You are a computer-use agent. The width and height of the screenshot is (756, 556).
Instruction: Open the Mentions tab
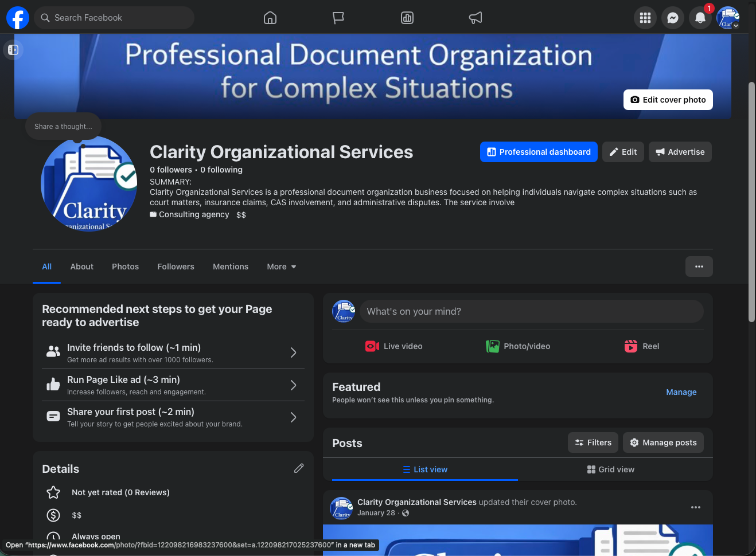pyautogui.click(x=230, y=267)
